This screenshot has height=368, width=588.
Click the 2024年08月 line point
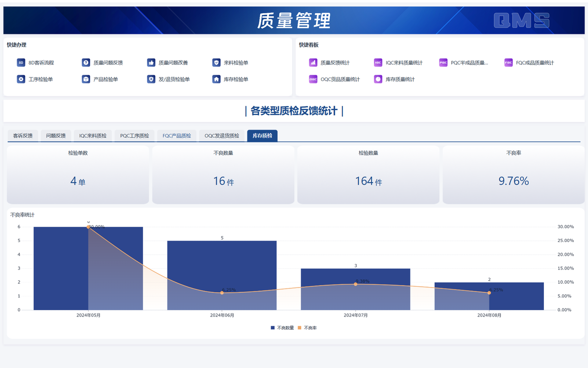(489, 293)
